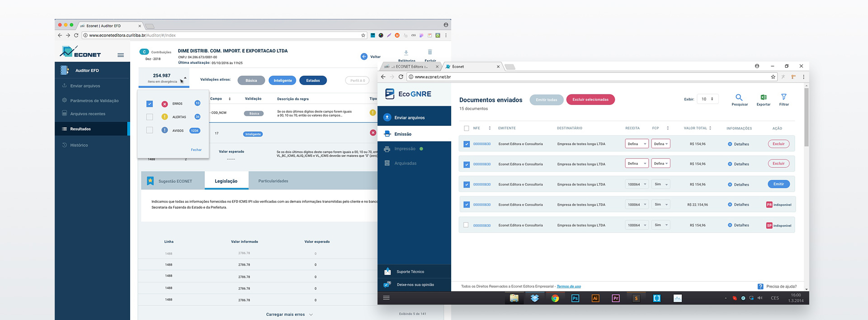
Task: Open Photoshop from the taskbar
Action: pos(575,298)
